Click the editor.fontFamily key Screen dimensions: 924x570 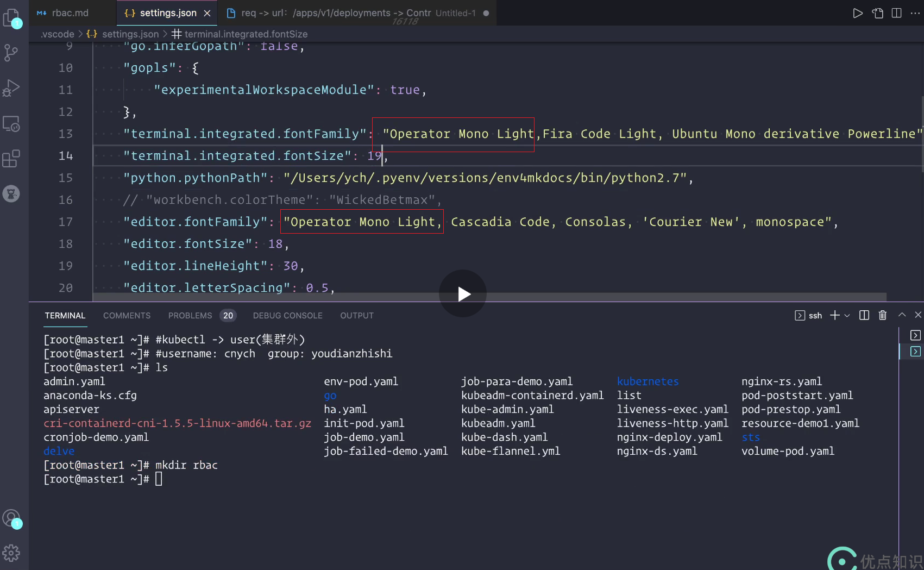[195, 222]
